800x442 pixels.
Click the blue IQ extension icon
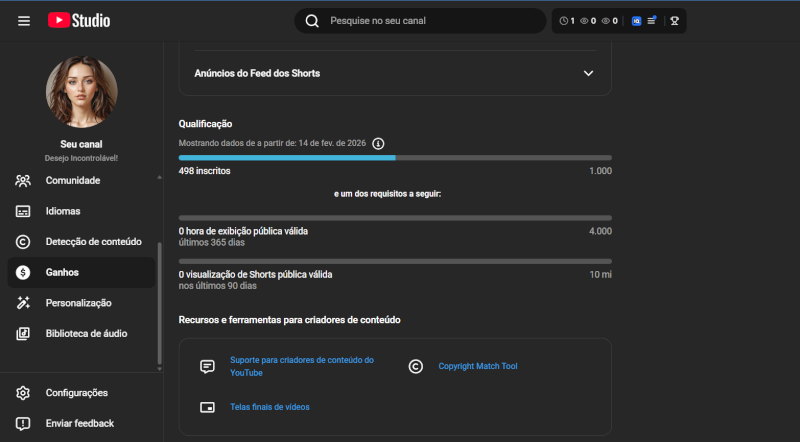click(636, 21)
